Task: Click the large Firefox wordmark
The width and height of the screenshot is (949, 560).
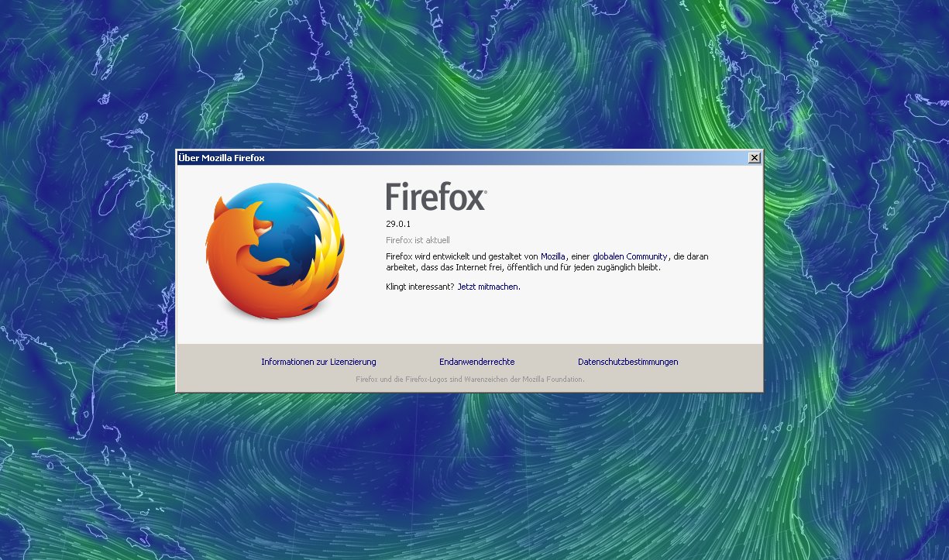Action: click(436, 197)
